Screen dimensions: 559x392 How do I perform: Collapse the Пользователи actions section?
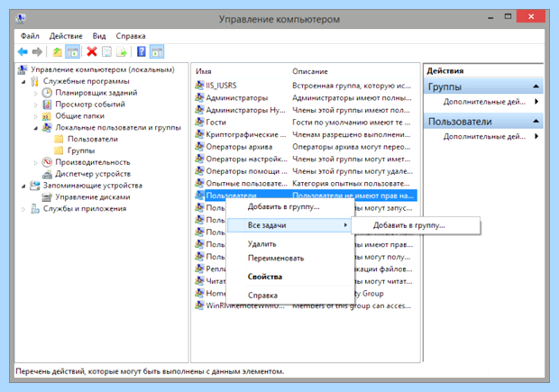pos(536,121)
